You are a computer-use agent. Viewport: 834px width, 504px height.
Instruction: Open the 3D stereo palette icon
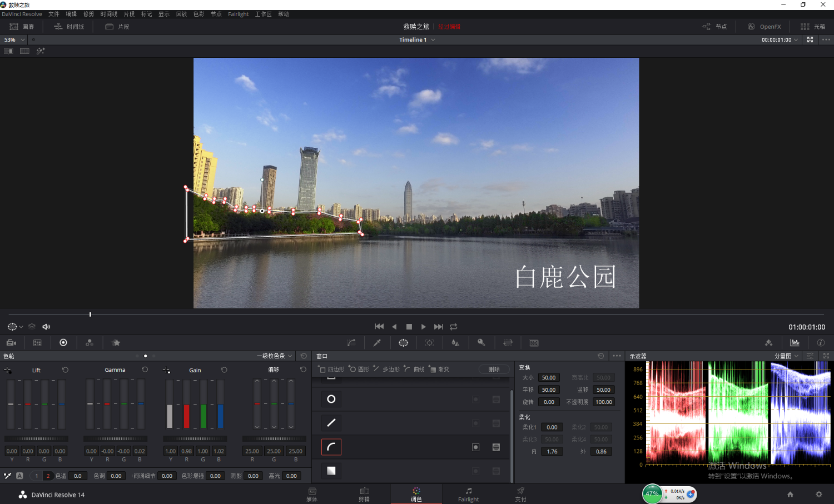coord(534,343)
